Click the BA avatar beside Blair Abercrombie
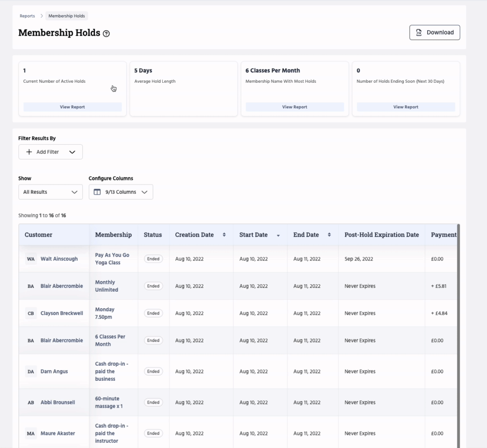The image size is (487, 448). tap(31, 286)
